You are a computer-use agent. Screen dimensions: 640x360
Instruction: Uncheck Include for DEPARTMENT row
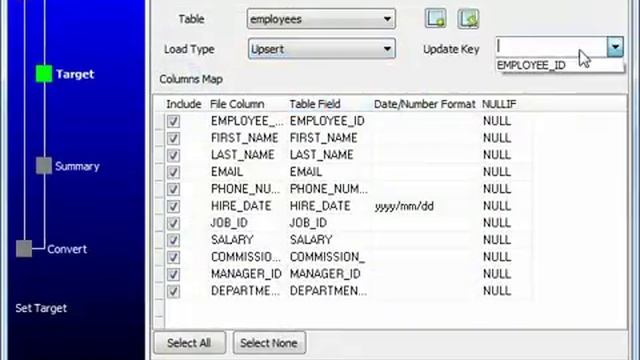tap(173, 291)
